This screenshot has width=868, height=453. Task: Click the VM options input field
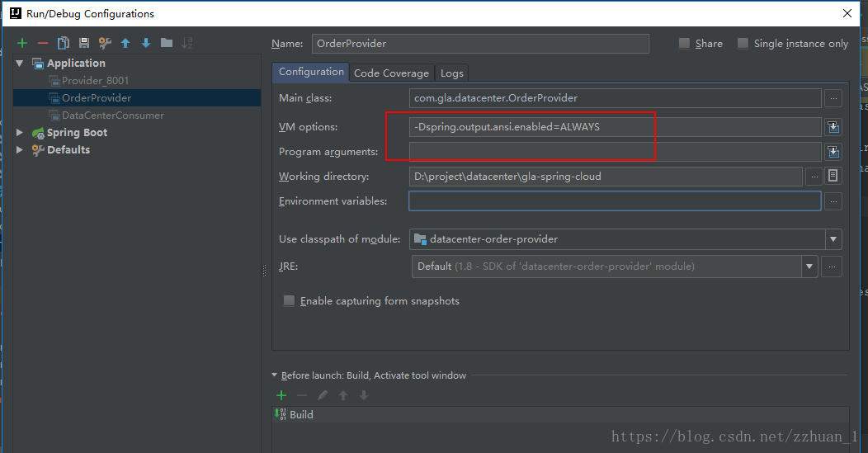coord(615,127)
